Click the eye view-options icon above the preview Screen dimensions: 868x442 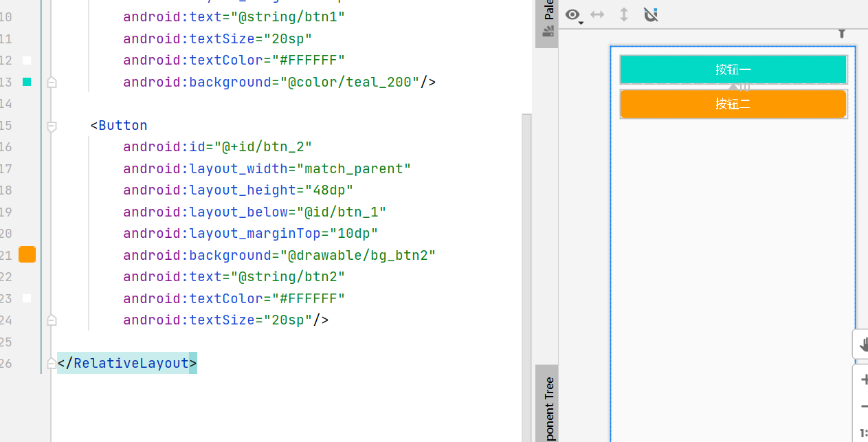(572, 14)
